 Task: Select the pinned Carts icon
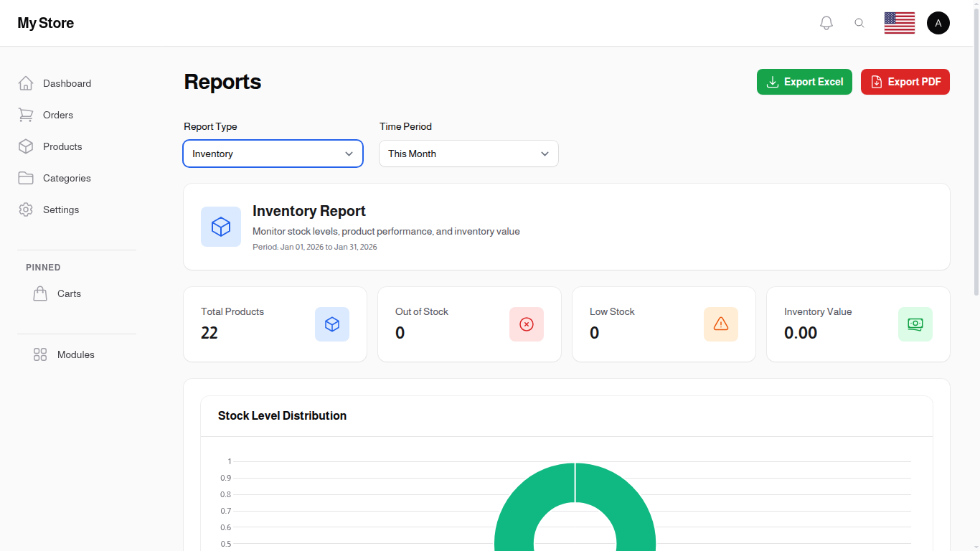click(x=40, y=293)
